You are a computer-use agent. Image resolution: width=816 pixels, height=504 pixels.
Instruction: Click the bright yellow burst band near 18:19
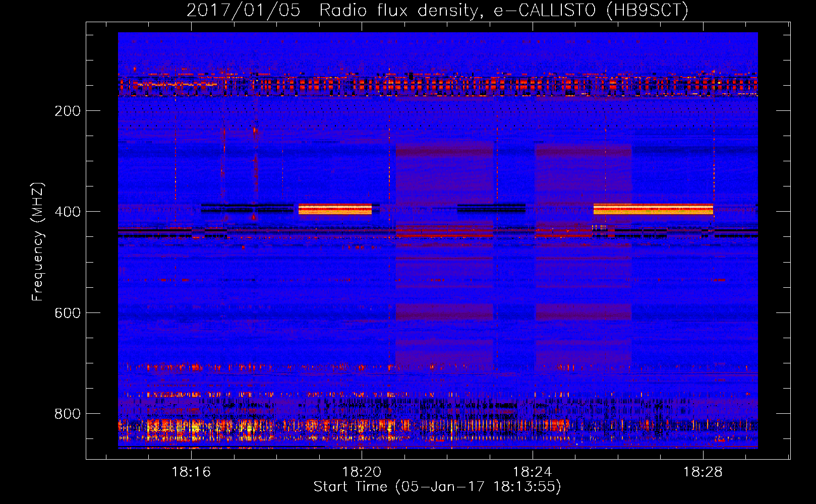pos(335,209)
